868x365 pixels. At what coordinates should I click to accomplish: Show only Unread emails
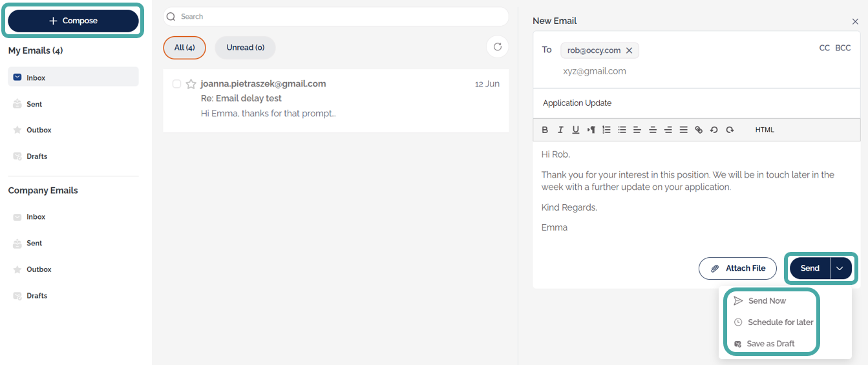coord(245,48)
